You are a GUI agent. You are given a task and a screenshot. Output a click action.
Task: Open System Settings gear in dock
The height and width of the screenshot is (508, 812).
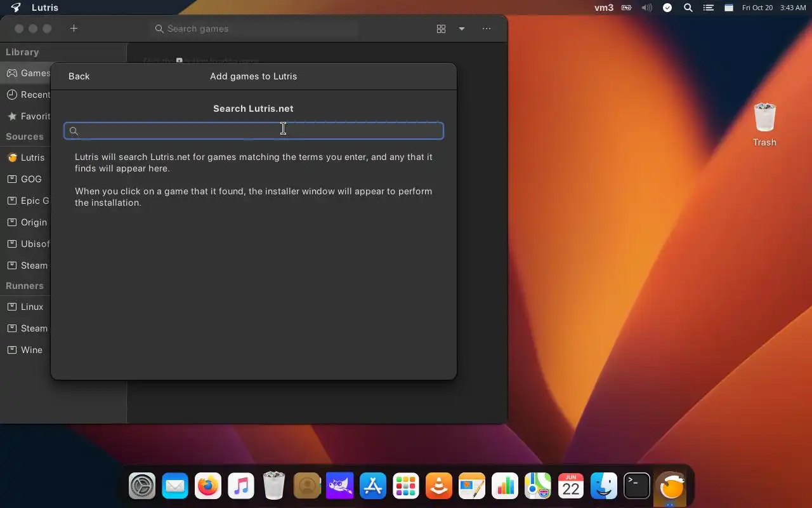pyautogui.click(x=142, y=487)
